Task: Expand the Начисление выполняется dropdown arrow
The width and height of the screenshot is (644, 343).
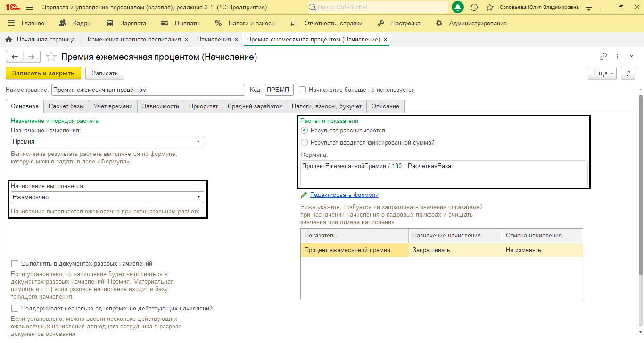Action: [x=199, y=197]
